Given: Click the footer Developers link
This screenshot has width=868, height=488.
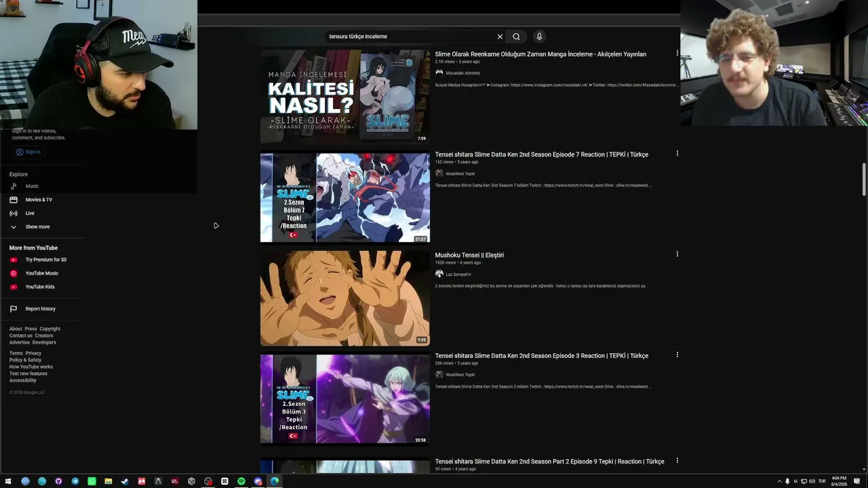Looking at the screenshot, I should point(44,342).
